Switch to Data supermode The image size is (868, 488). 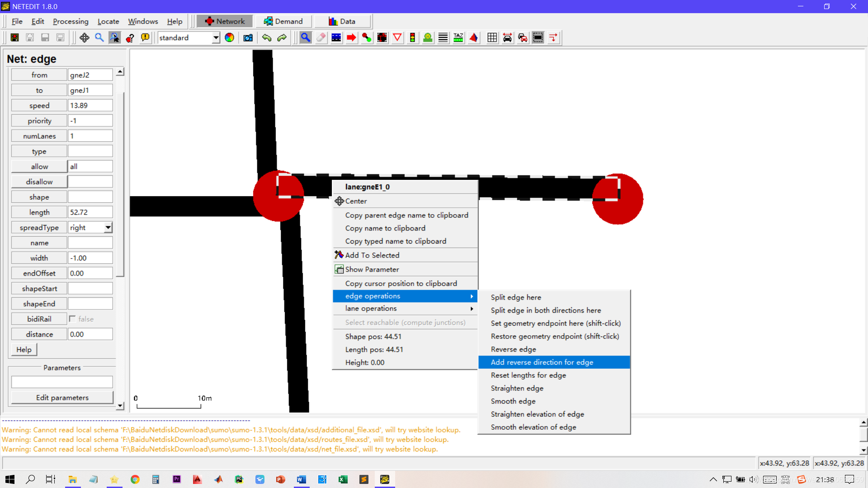(342, 21)
